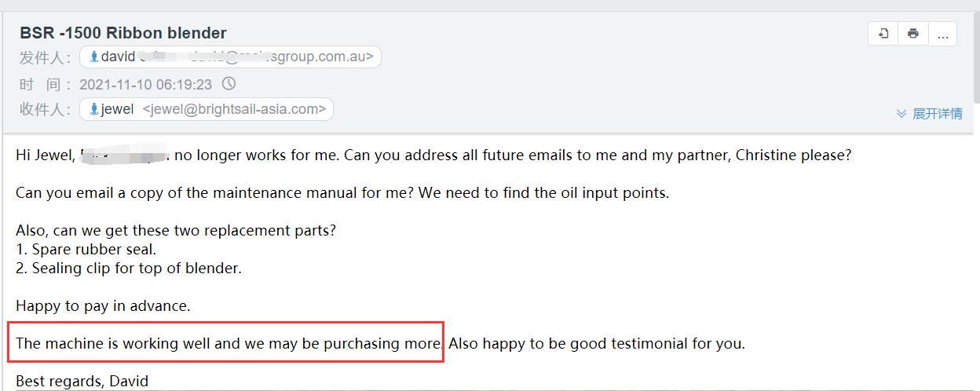Screen dimensions: 980x391
Task: Click the 收件人 recipient label
Action: click(46, 109)
